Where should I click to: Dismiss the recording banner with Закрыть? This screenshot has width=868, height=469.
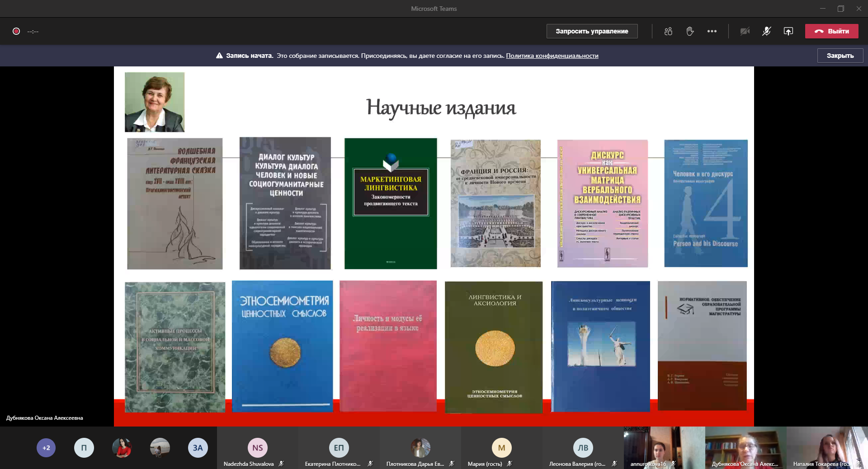840,56
